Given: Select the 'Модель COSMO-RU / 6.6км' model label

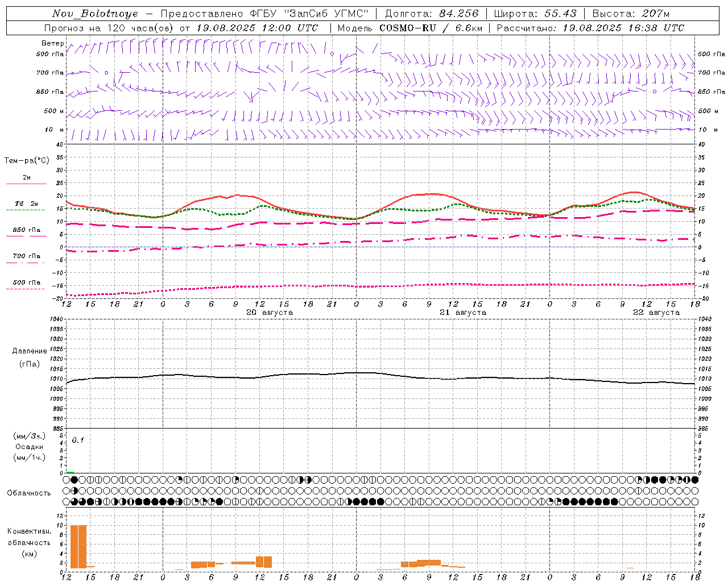Looking at the screenshot, I should [x=410, y=28].
